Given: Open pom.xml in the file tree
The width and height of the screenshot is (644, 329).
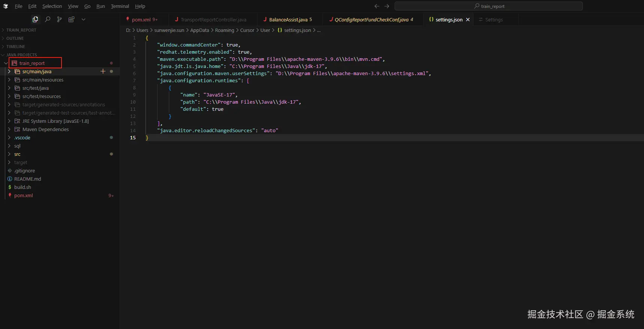Looking at the screenshot, I should 23,195.
